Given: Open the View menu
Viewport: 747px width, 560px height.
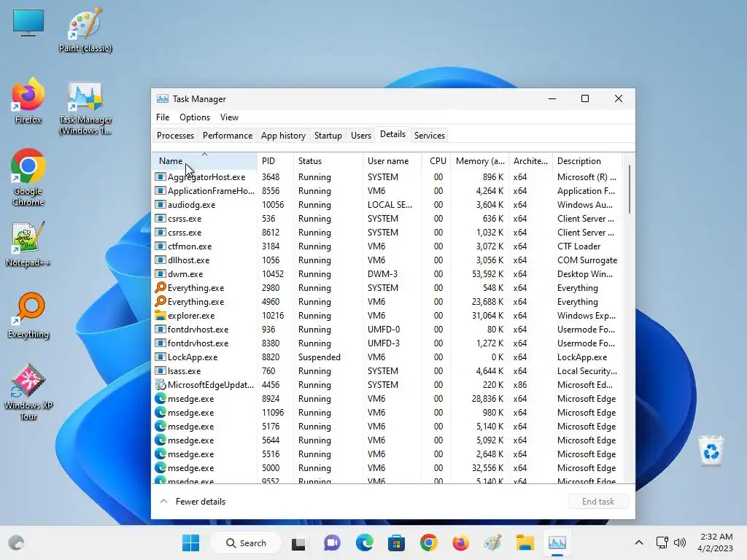Looking at the screenshot, I should pos(229,117).
